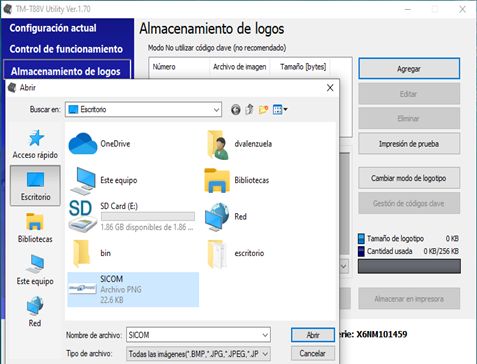
Task: Select Este equipo in the file list
Action: pyautogui.click(x=103, y=180)
